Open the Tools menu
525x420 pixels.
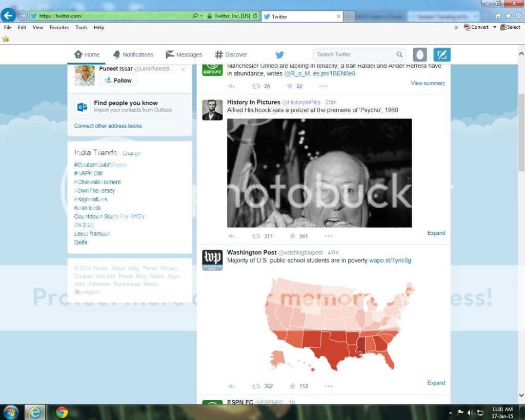(82, 28)
